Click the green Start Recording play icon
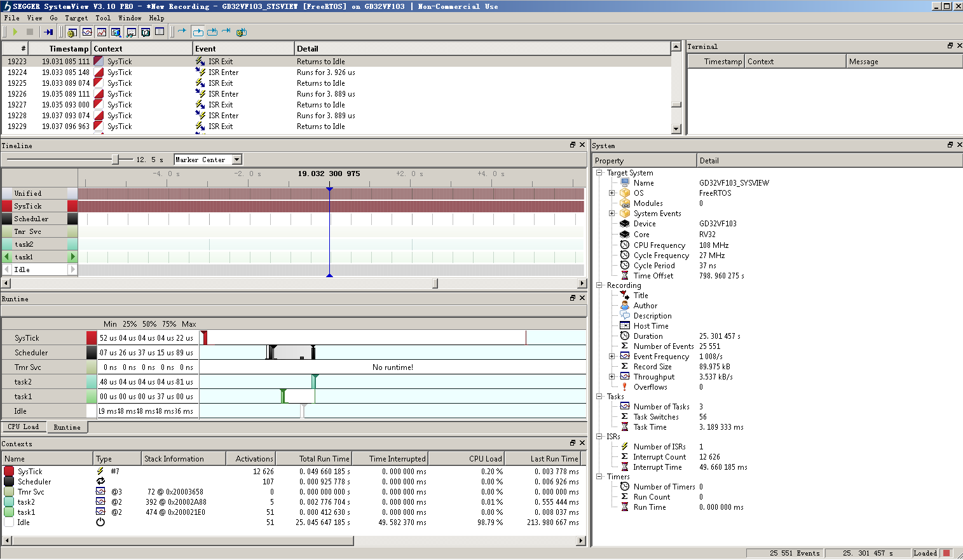Screen dimensions: 963x560 [15, 32]
